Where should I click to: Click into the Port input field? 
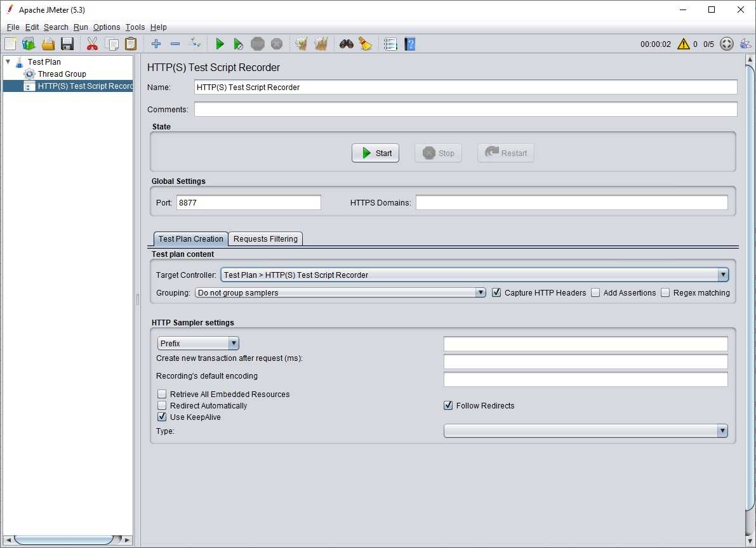[248, 202]
